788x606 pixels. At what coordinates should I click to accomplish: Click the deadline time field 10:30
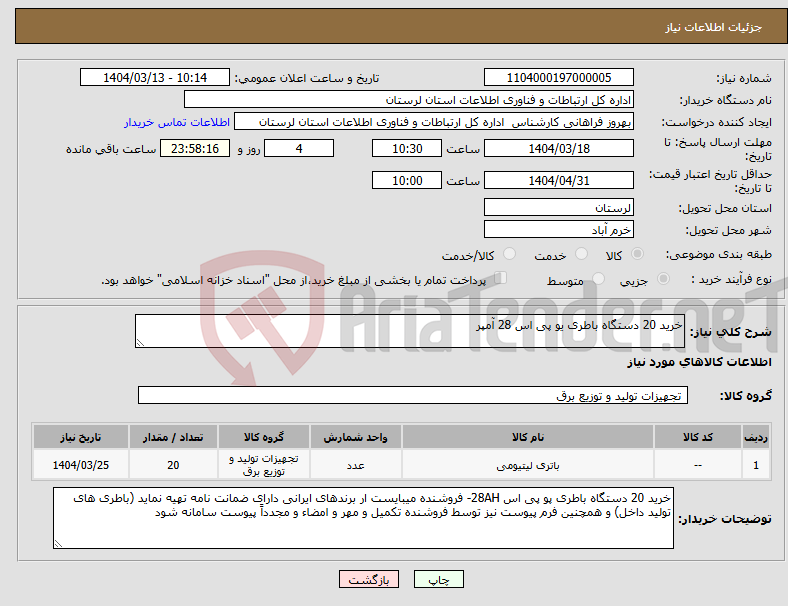point(407,148)
